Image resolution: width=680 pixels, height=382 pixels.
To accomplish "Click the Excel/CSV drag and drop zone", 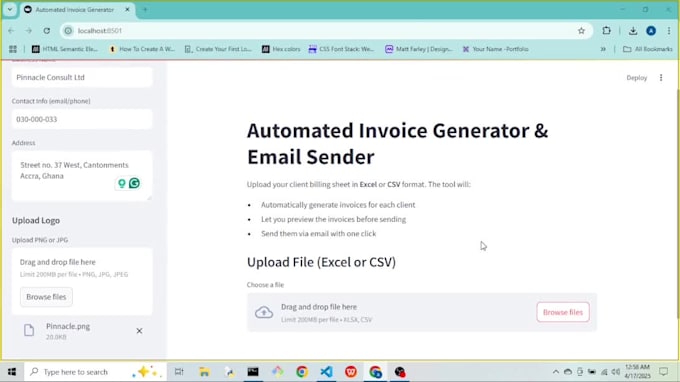I will coord(422,312).
